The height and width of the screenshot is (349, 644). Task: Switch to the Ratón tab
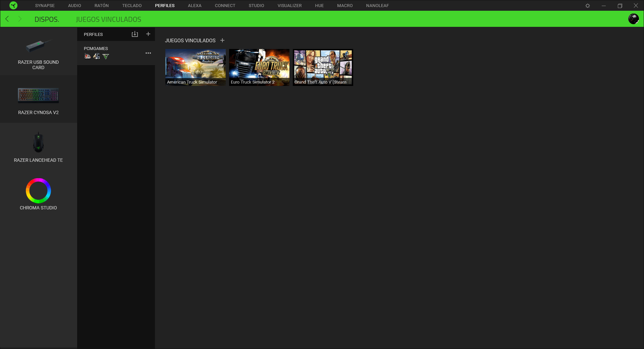102,6
